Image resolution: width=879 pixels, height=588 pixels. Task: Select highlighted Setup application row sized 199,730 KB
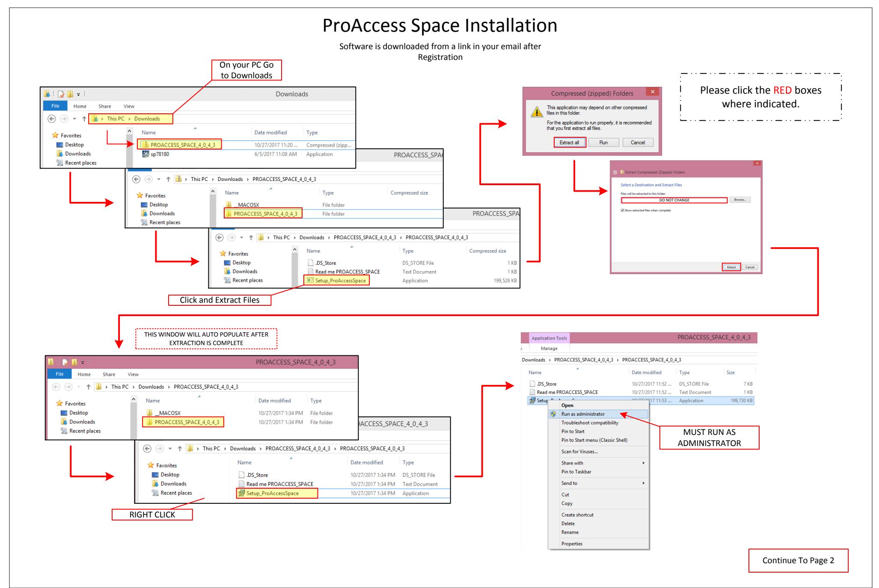point(641,401)
